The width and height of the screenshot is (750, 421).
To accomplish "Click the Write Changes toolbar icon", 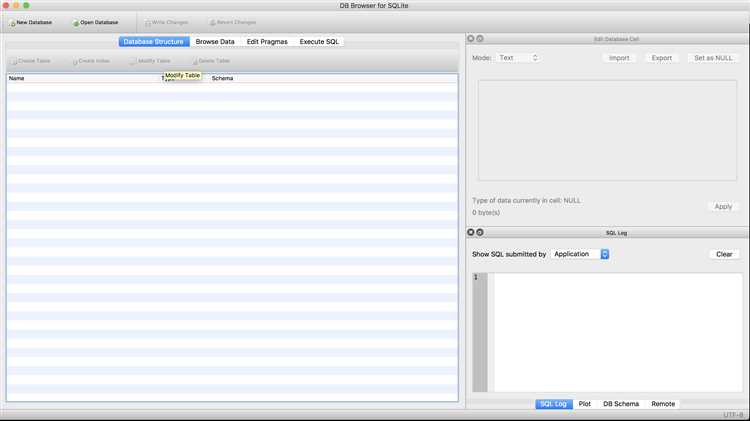I will point(148,22).
